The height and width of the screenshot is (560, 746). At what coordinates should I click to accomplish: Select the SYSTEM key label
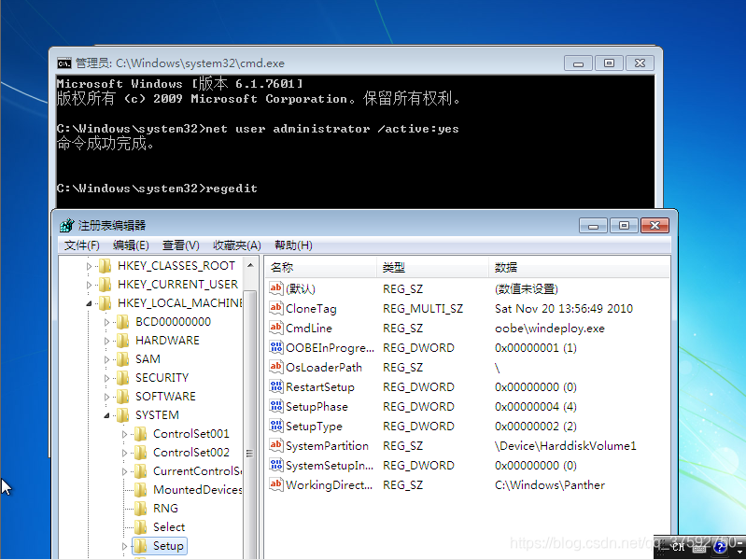pyautogui.click(x=157, y=415)
